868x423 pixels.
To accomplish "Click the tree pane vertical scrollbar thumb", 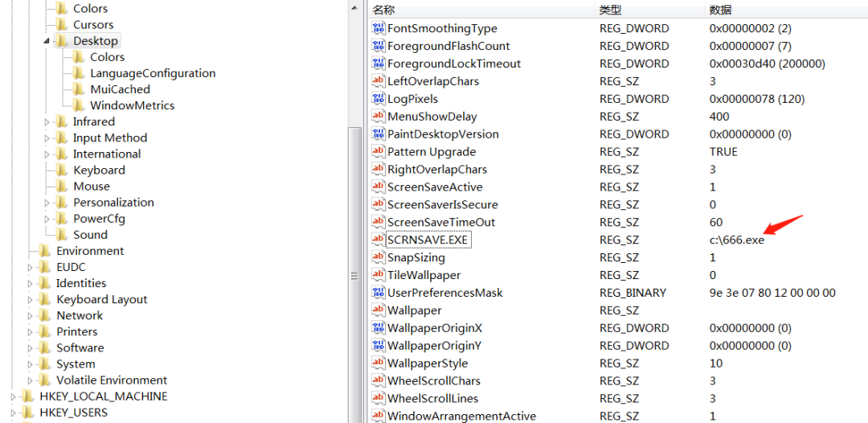I will (354, 275).
